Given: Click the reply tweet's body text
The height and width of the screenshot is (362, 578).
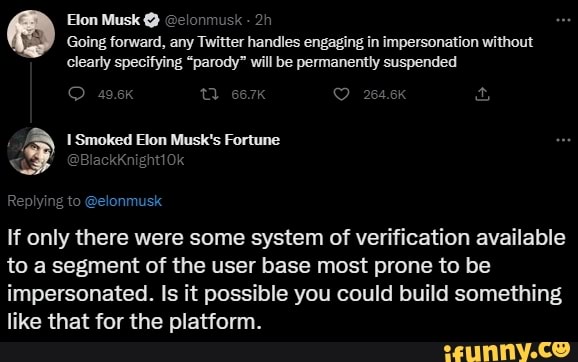Looking at the screenshot, I should coord(286,280).
